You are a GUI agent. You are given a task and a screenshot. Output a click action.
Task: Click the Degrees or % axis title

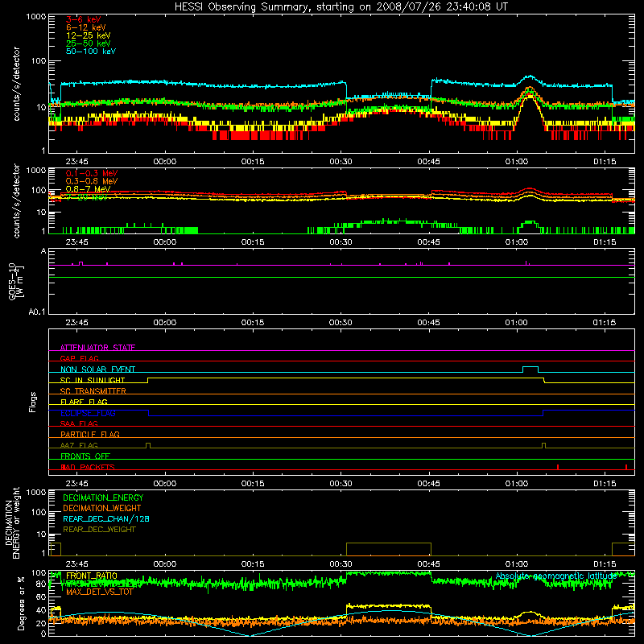coord(22,603)
